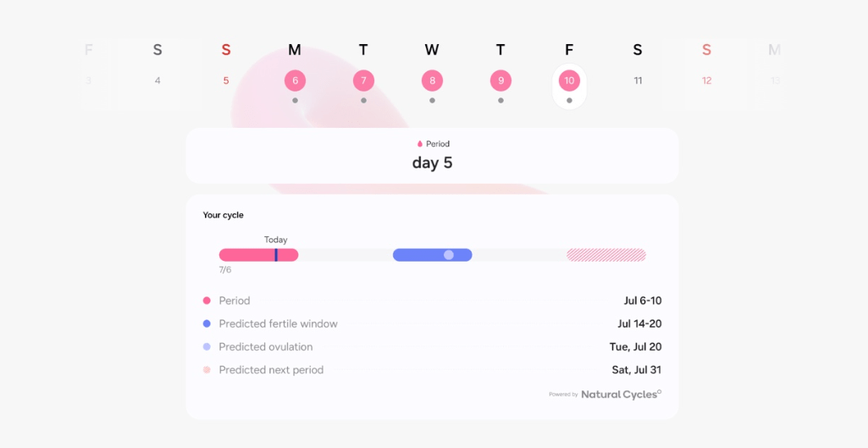Click the Predicted next period date row
The image size is (868, 448).
click(433, 370)
